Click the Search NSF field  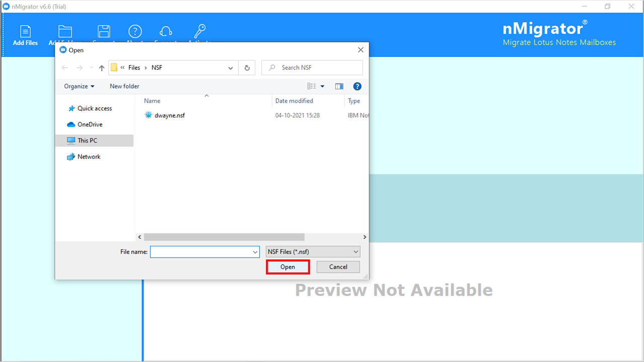click(312, 67)
